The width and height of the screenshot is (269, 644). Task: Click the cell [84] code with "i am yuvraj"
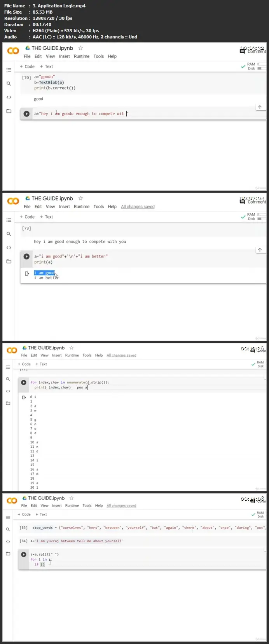pos(79,541)
